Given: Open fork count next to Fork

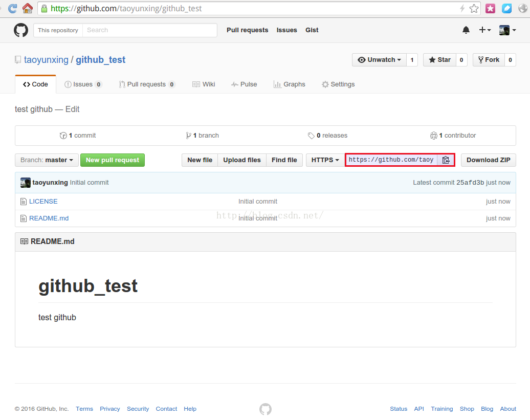Looking at the screenshot, I should [x=510, y=60].
